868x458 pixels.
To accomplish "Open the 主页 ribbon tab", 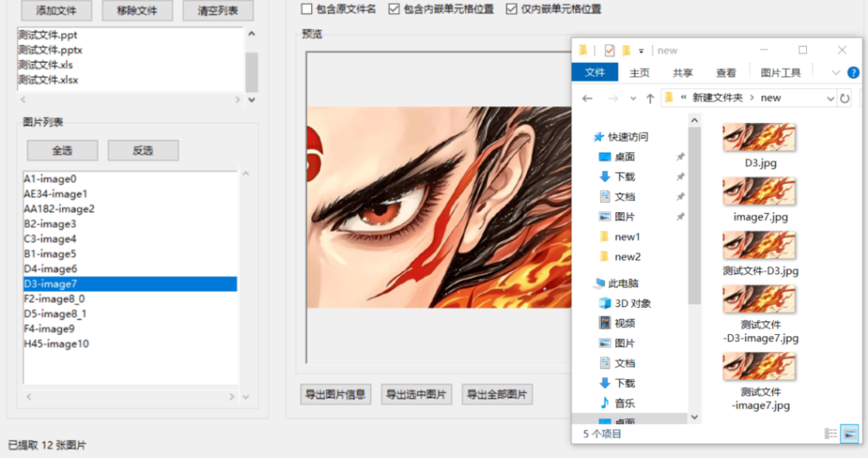I will [x=639, y=73].
